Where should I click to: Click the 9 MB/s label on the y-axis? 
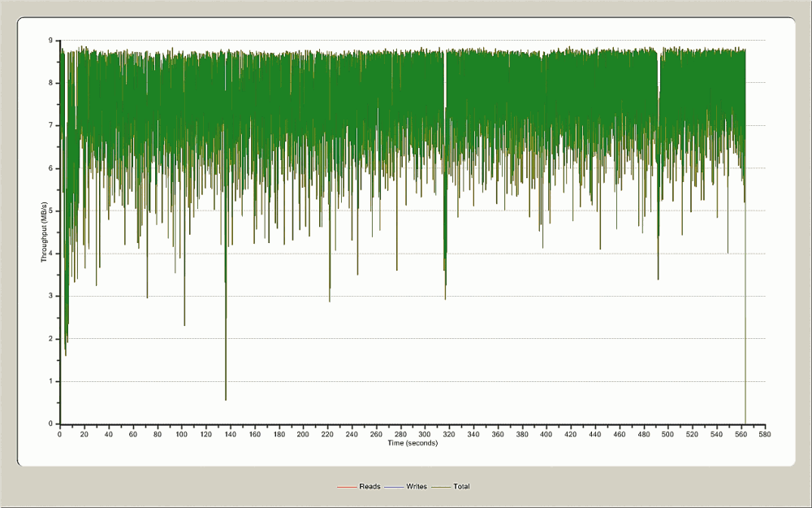(50, 40)
